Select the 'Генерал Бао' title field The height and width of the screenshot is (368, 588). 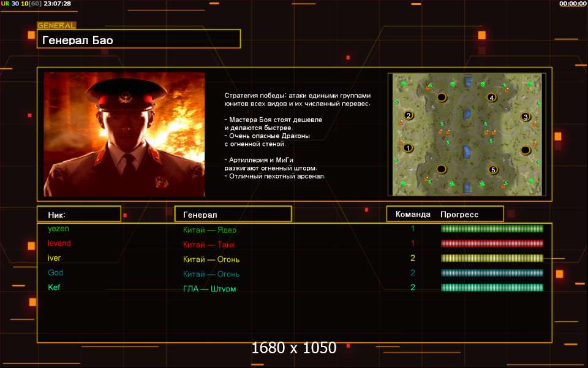tap(139, 39)
